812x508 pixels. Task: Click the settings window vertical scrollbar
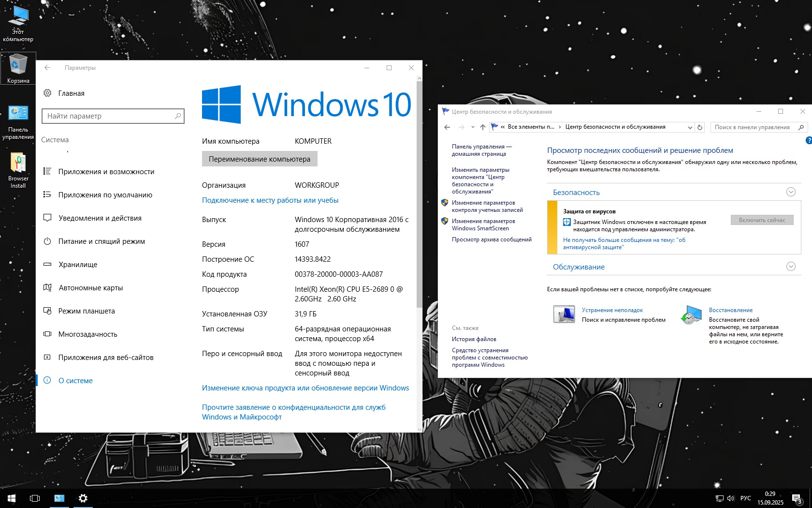pyautogui.click(x=419, y=194)
